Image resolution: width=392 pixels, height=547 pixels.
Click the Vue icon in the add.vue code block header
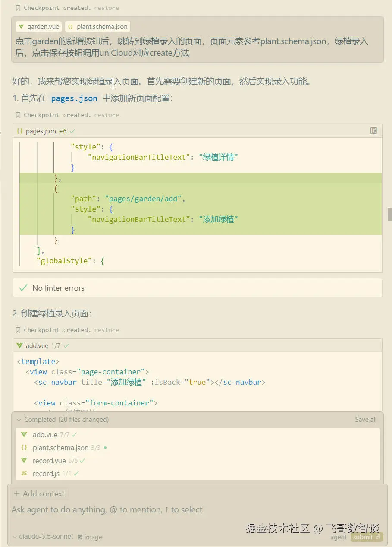[19, 345]
